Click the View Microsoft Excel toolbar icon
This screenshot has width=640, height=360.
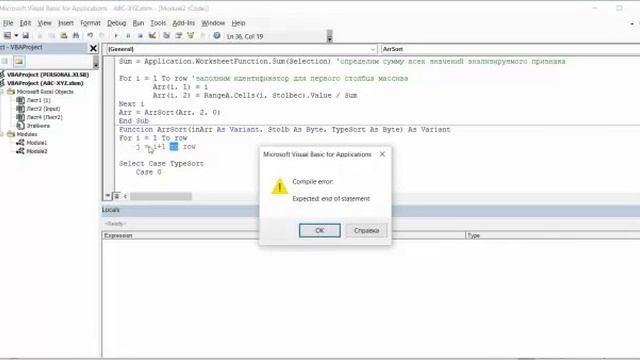click(x=7, y=36)
